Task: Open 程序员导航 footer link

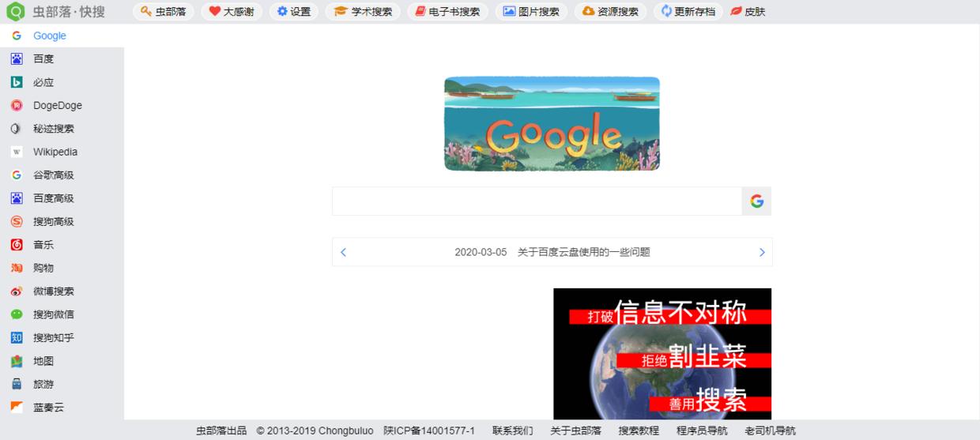Action: click(702, 431)
